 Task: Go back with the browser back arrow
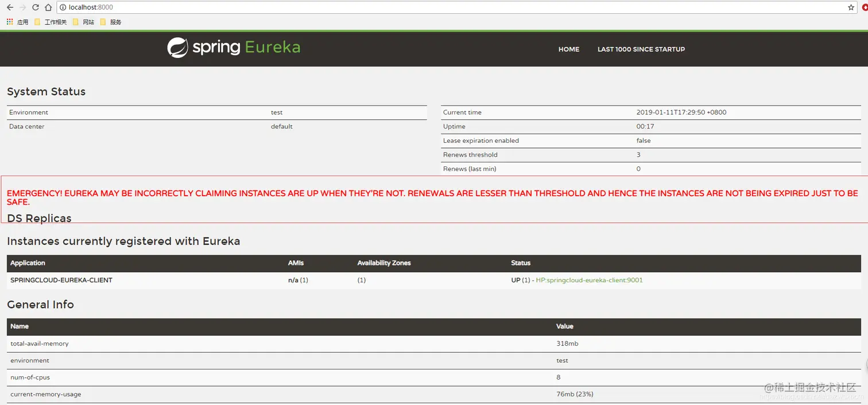[10, 7]
